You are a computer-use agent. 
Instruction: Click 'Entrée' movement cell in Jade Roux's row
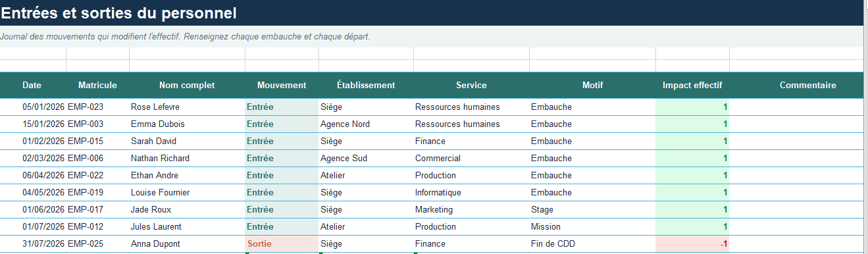pos(282,209)
